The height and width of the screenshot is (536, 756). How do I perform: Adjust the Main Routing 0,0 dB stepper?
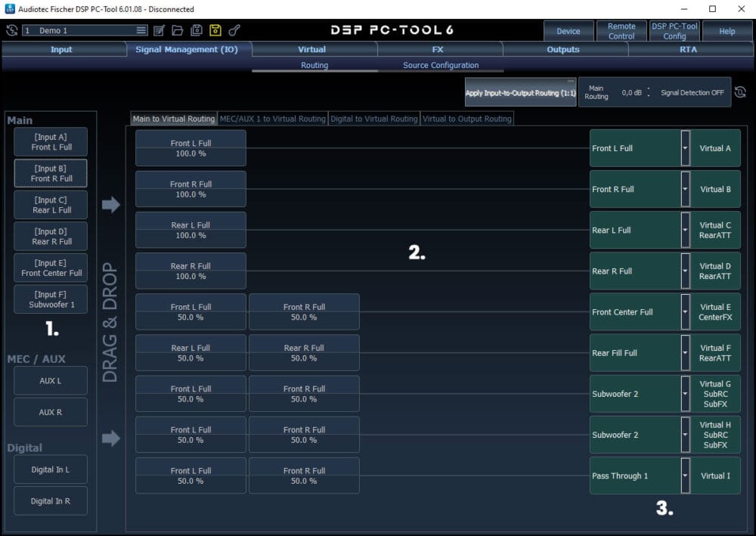(649, 92)
